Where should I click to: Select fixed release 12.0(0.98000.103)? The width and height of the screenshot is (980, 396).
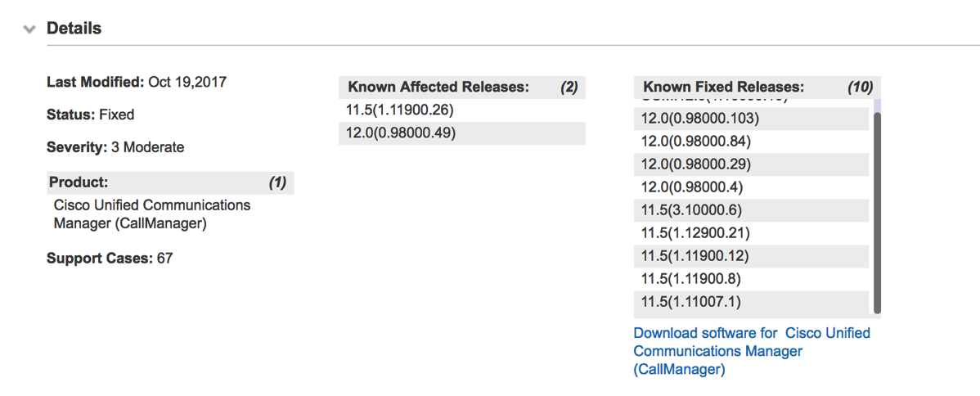pyautogui.click(x=700, y=119)
